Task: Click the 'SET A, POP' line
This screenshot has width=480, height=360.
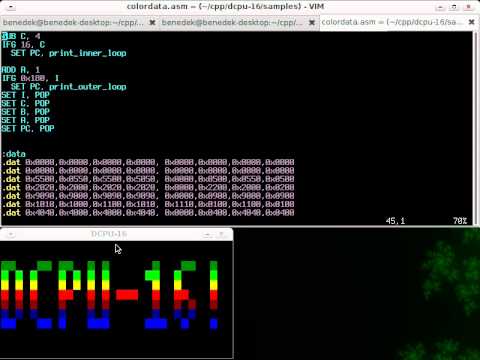Action: point(25,120)
